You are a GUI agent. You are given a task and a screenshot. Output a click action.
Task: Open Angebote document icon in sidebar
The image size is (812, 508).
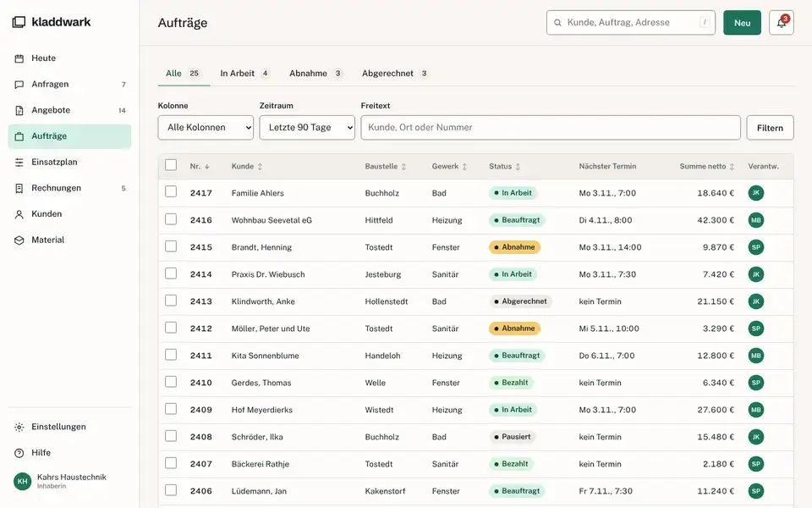click(x=19, y=110)
